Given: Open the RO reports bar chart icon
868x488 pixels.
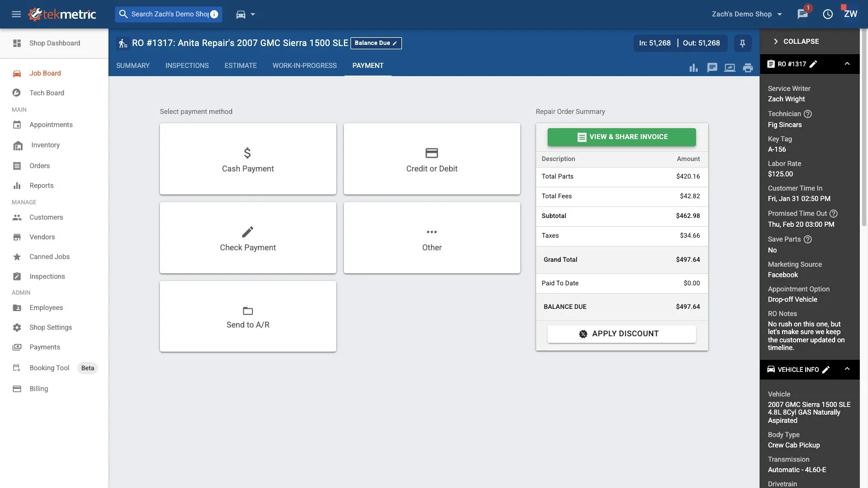Looking at the screenshot, I should coord(693,68).
